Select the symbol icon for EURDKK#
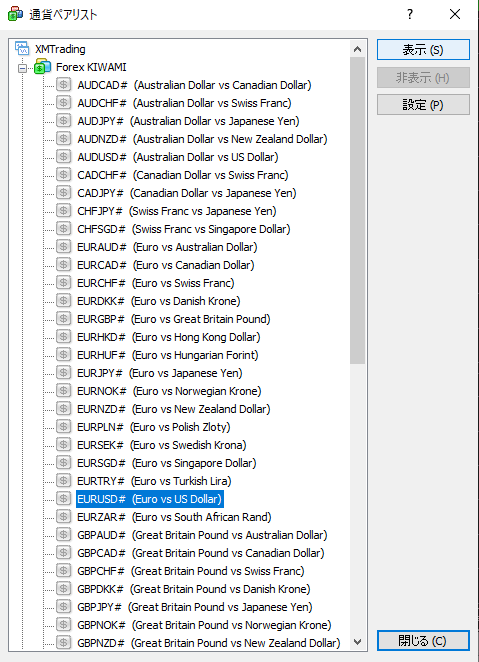 point(63,301)
